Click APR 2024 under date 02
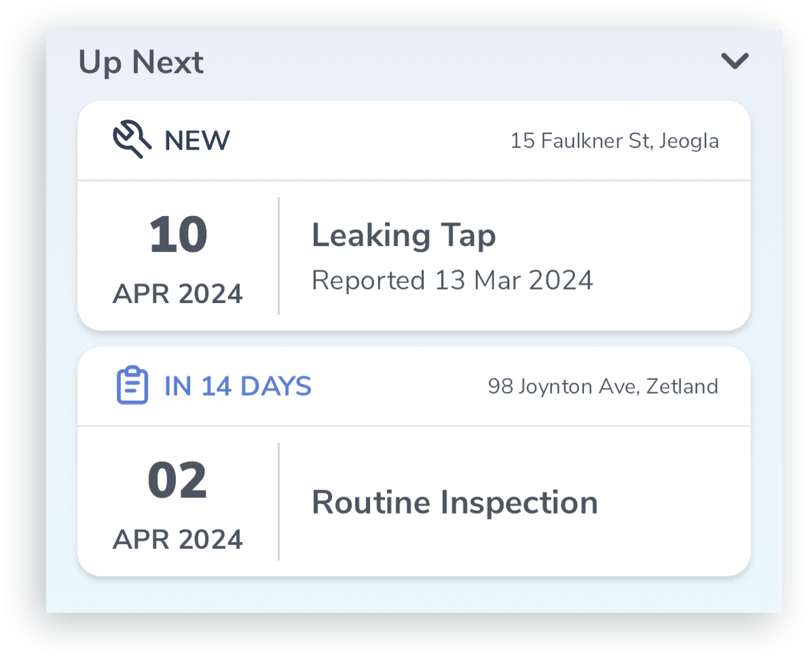 point(178,539)
